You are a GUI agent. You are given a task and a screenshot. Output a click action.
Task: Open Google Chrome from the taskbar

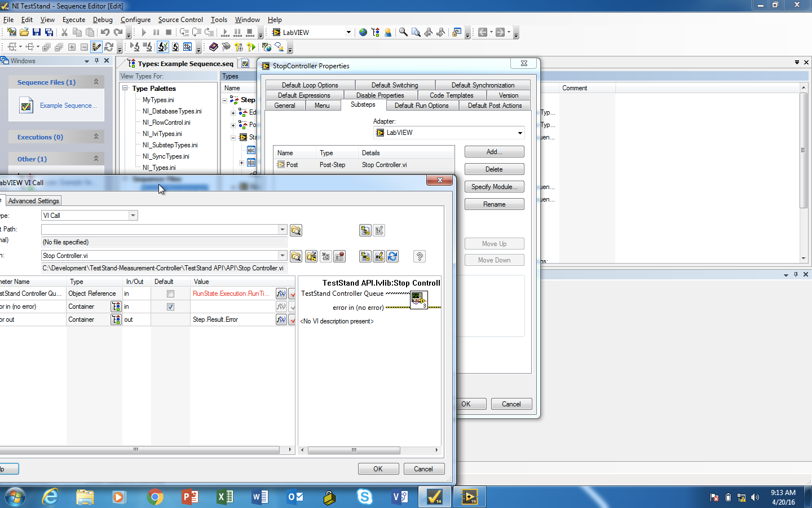(x=155, y=497)
